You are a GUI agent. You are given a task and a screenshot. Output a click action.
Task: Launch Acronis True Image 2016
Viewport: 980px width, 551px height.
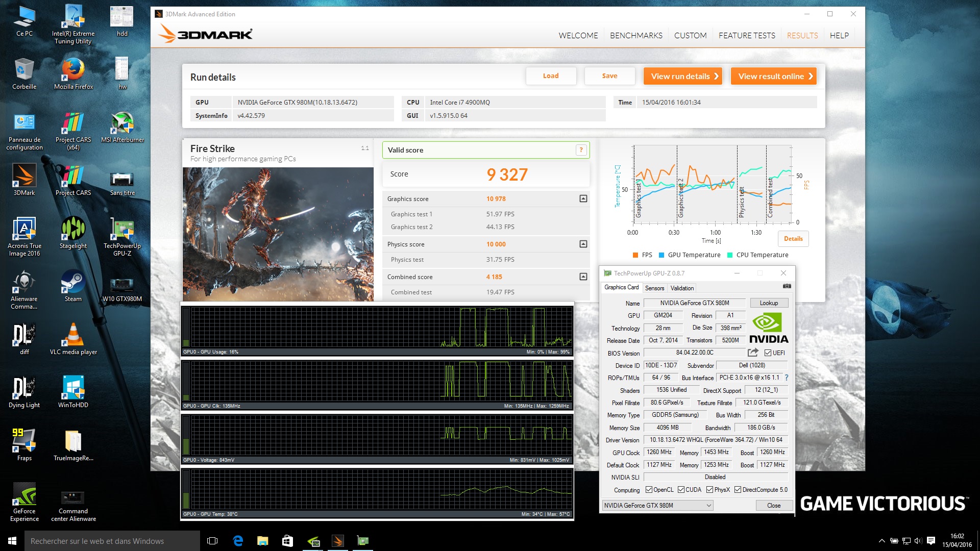pos(24,237)
